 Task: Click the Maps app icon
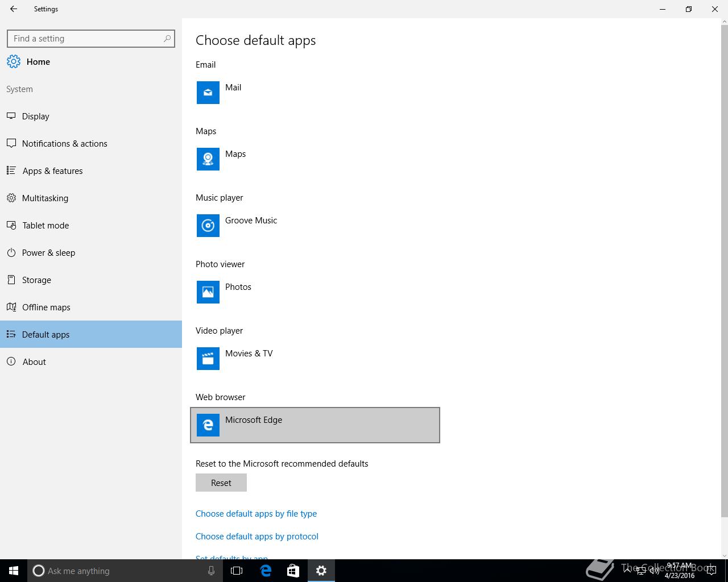(208, 159)
